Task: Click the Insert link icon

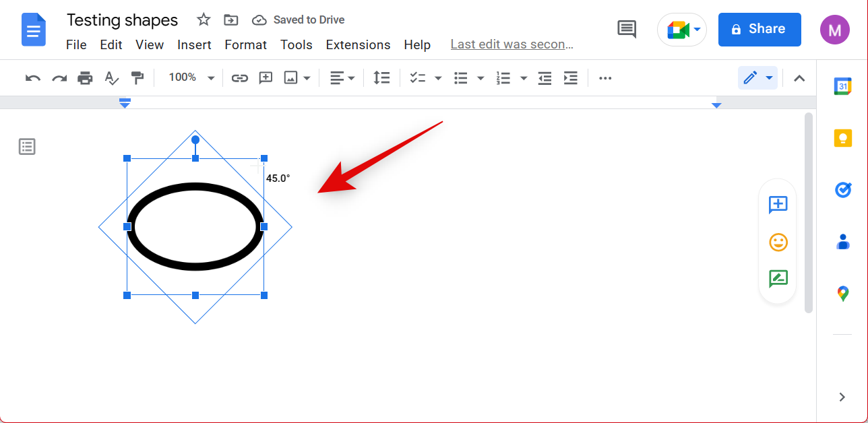Action: [x=239, y=78]
